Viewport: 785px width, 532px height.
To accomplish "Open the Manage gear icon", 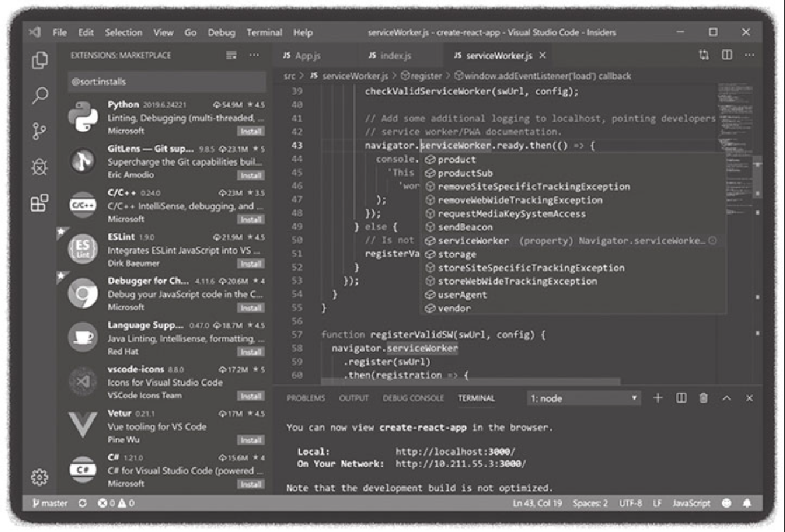I will point(40,477).
